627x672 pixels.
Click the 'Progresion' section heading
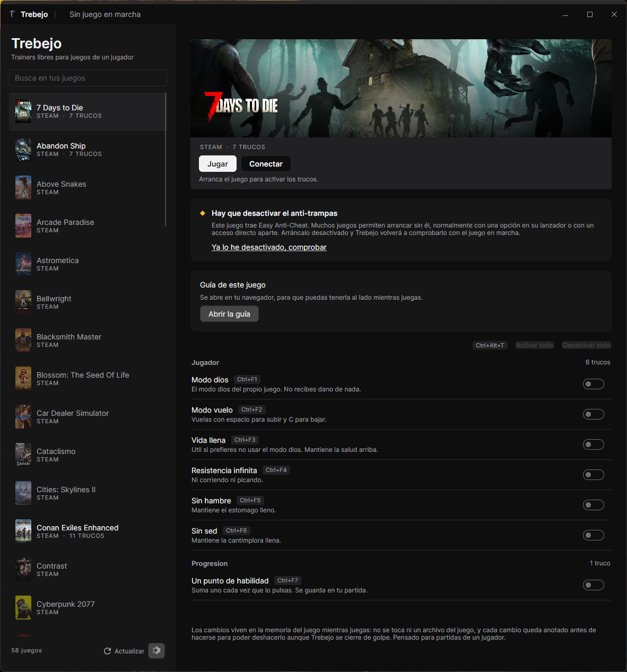[210, 564]
